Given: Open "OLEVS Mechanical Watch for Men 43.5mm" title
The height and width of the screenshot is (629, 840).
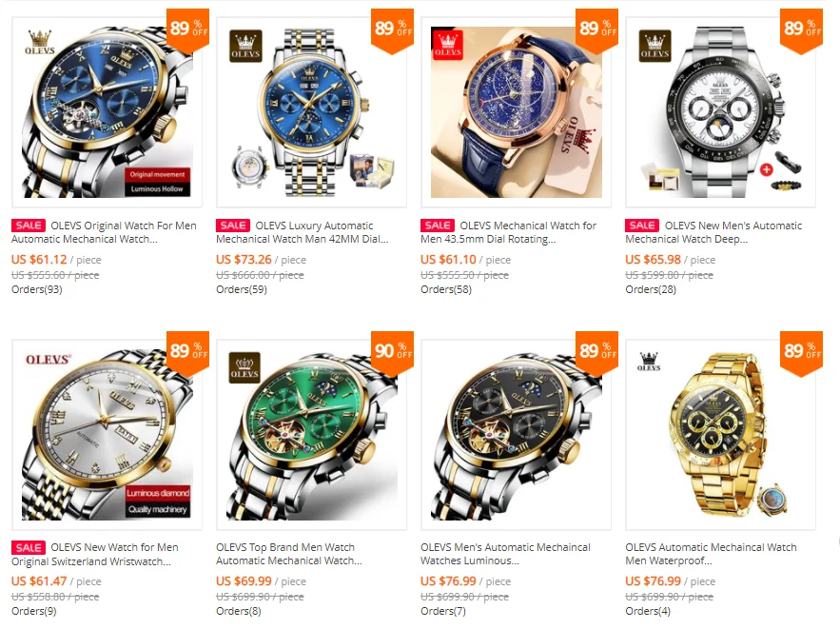Looking at the screenshot, I should (508, 232).
